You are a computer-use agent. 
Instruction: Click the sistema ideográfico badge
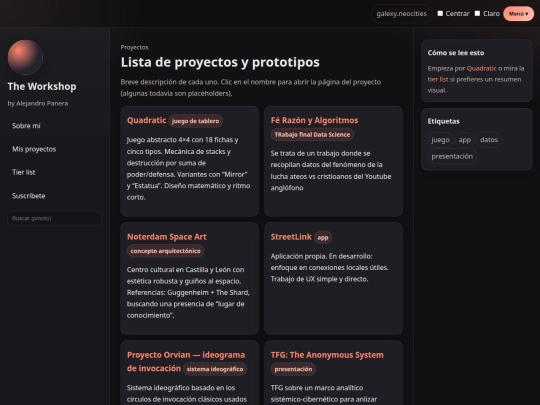point(215,369)
